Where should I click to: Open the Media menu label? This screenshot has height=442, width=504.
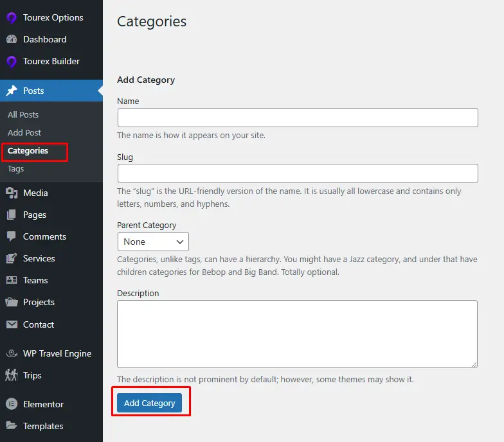[x=35, y=193]
